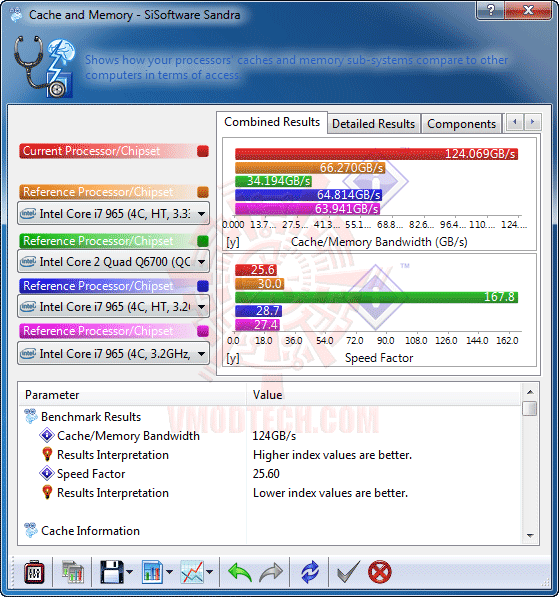Click the green 34.194GB/s bandwidth bar

[273, 181]
